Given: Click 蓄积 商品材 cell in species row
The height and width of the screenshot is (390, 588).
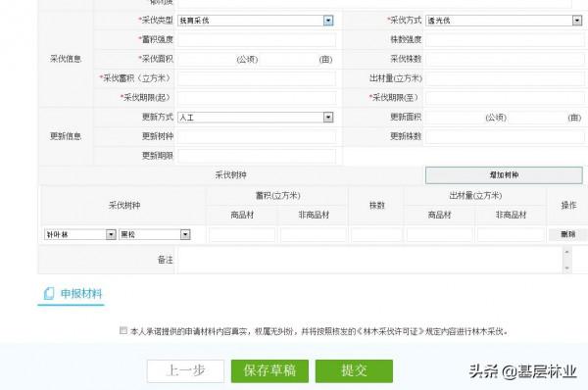Looking at the screenshot, I should click(242, 235).
